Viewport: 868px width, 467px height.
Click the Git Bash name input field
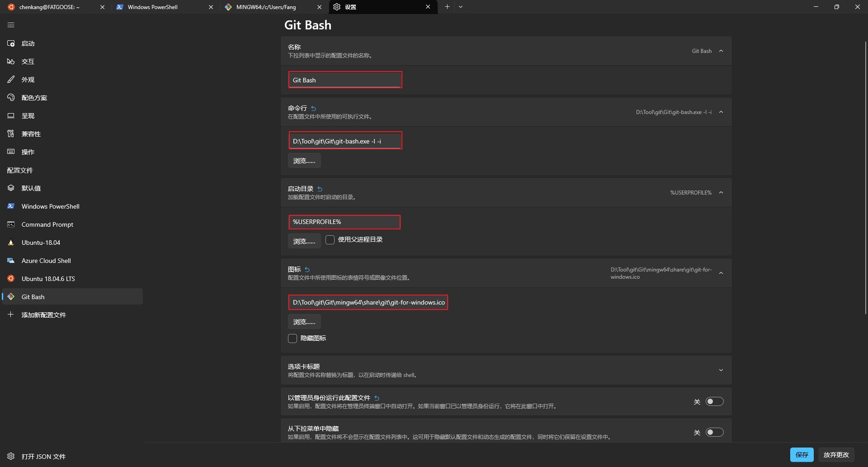(345, 80)
